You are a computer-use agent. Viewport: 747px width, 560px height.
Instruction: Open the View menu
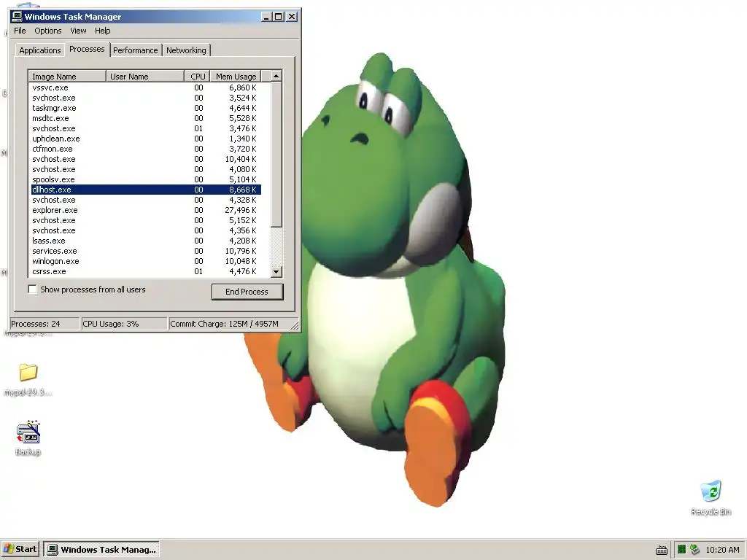(x=78, y=31)
